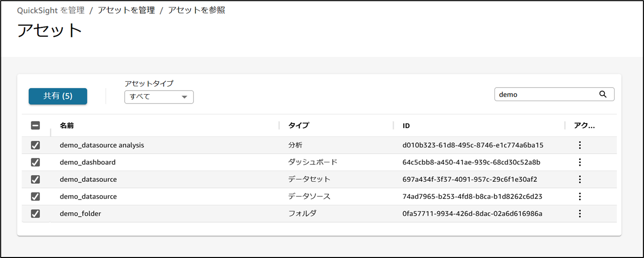Click the アク... column header
Image resolution: width=644 pixels, height=258 pixels.
click(x=585, y=126)
